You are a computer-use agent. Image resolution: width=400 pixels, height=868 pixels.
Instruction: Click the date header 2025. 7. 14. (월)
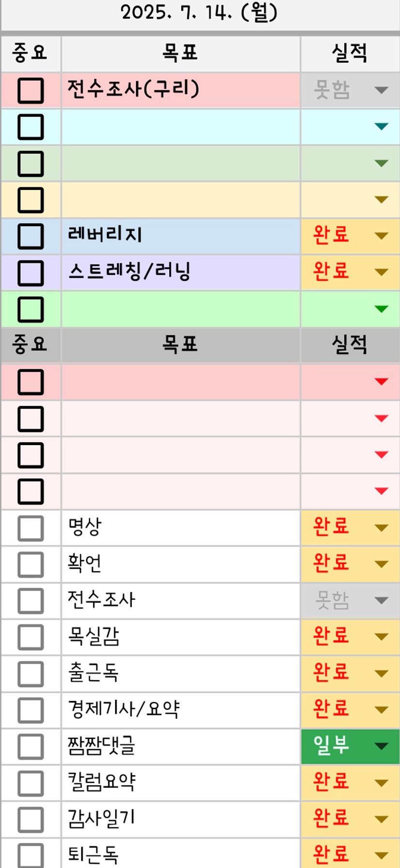(x=199, y=13)
